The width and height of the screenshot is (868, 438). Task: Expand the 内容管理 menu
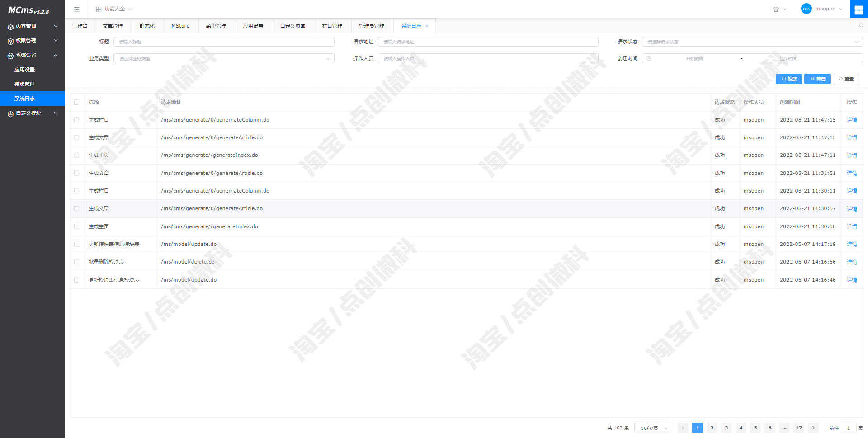click(33, 26)
